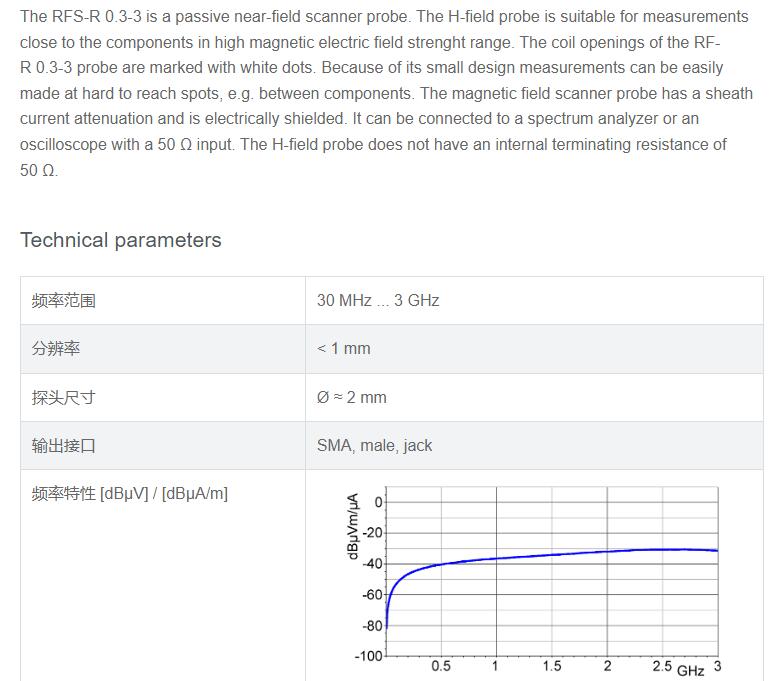Click the 2.5 tick on the frequency axis
Image resolution: width=777 pixels, height=681 pixels.
point(662,666)
